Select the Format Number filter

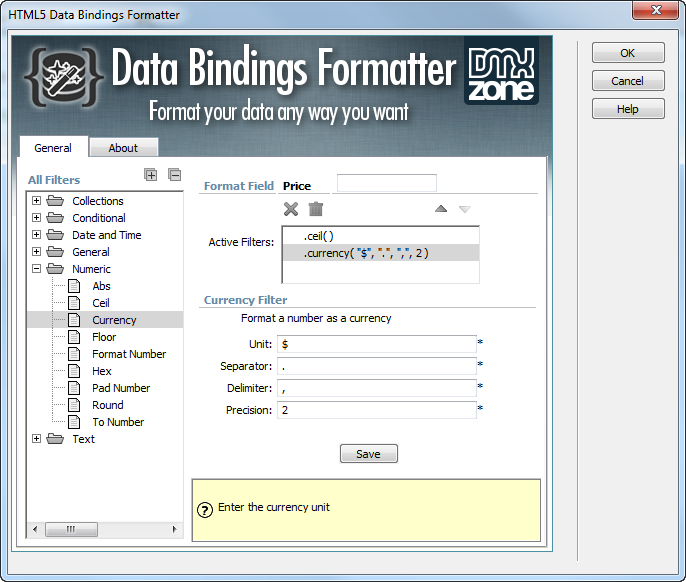[129, 354]
